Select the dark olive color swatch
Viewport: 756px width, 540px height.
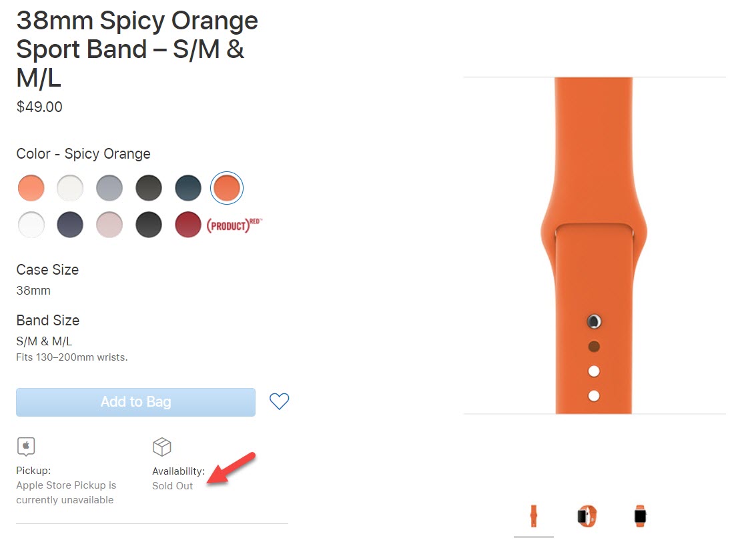[149, 187]
